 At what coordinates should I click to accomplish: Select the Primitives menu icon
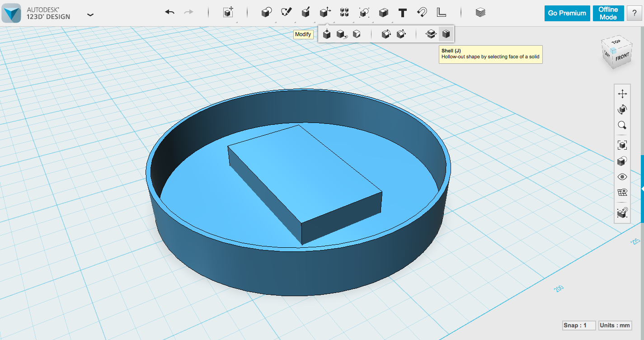(x=266, y=13)
